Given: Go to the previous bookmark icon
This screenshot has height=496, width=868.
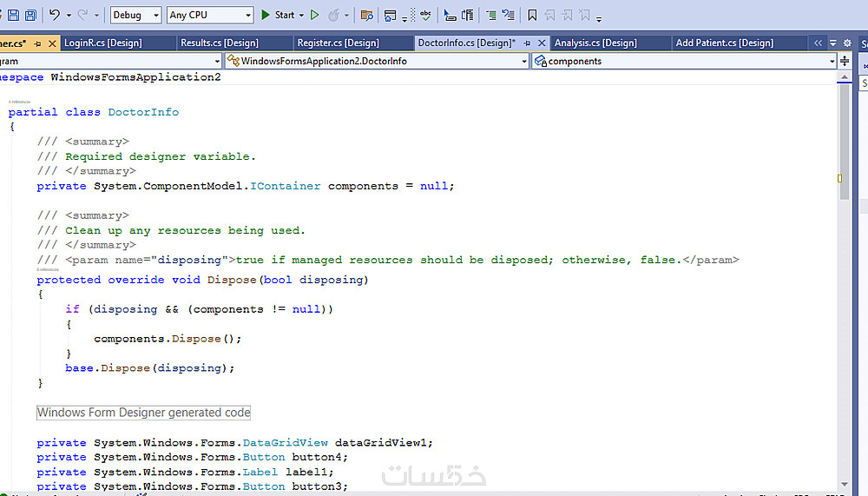Looking at the screenshot, I should [x=549, y=15].
